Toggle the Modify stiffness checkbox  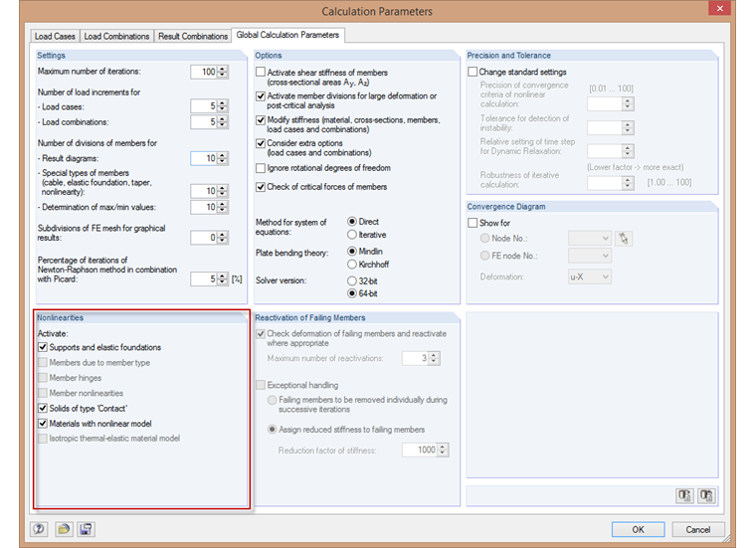pos(261,120)
